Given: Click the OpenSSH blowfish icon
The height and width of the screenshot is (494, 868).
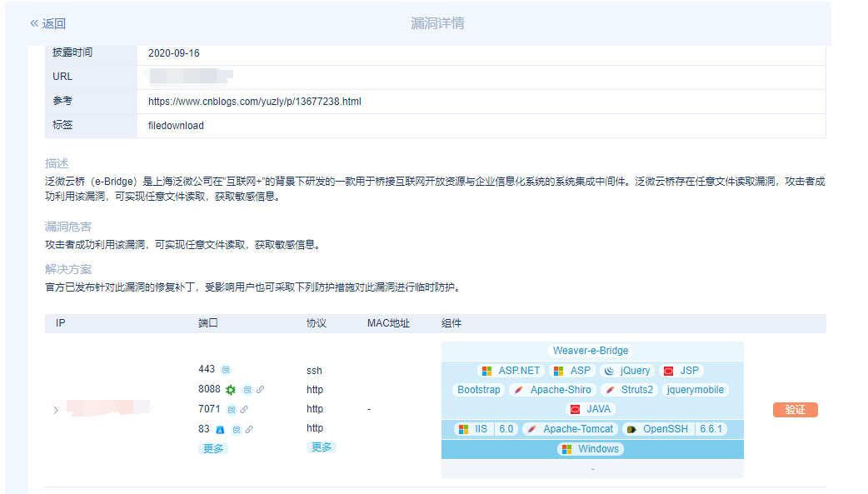Looking at the screenshot, I should [631, 430].
